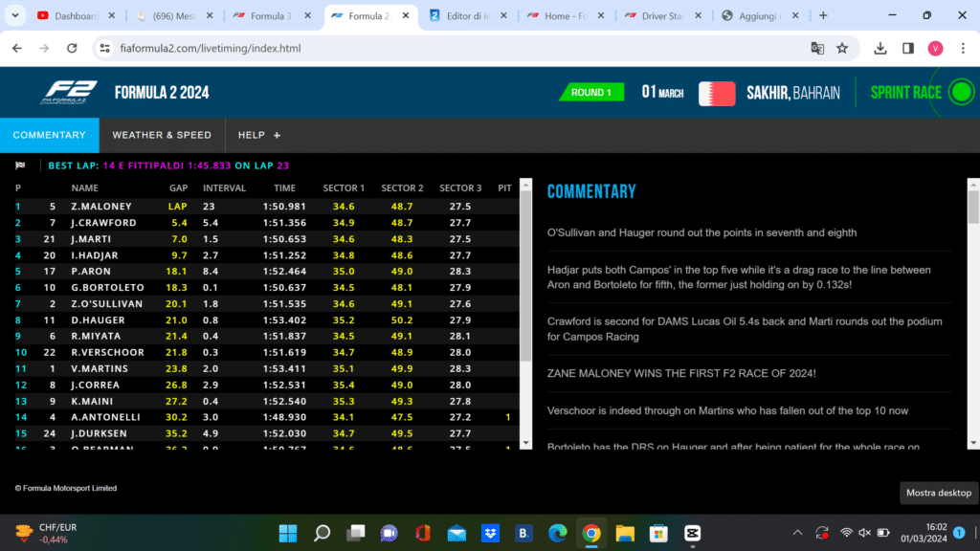Image resolution: width=980 pixels, height=551 pixels.
Task: Switch to the Editor di browser tab
Action: coord(467,15)
